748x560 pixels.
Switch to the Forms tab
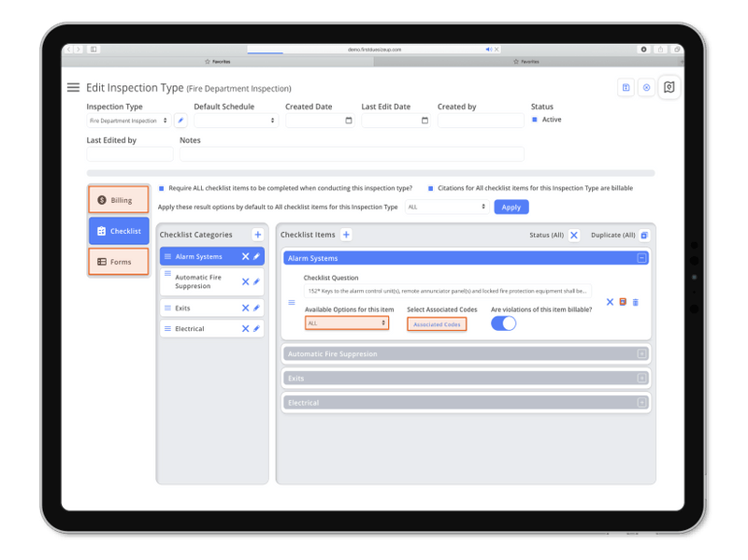(118, 262)
